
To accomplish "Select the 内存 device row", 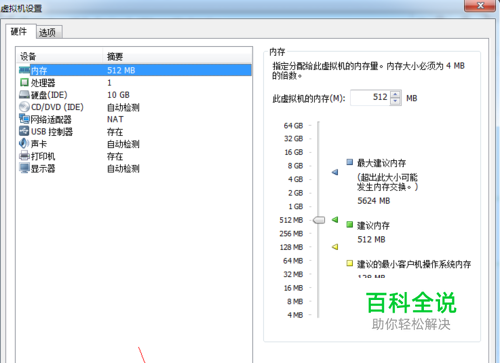I will pyautogui.click(x=135, y=70).
